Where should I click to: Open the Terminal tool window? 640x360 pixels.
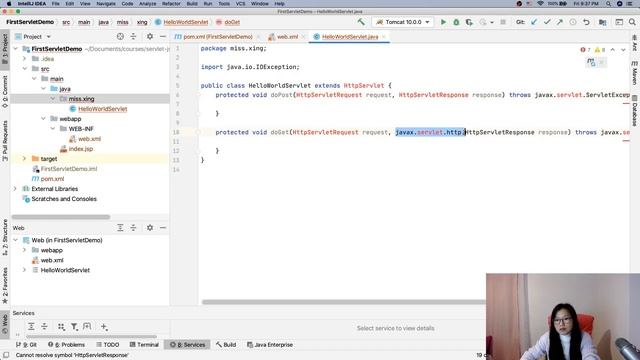[x=144, y=345]
